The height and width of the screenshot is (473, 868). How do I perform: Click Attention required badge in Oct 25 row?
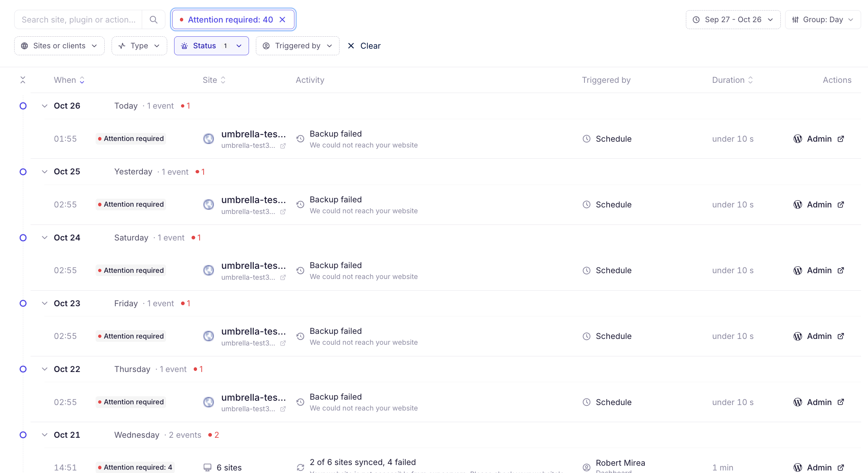[x=131, y=205]
